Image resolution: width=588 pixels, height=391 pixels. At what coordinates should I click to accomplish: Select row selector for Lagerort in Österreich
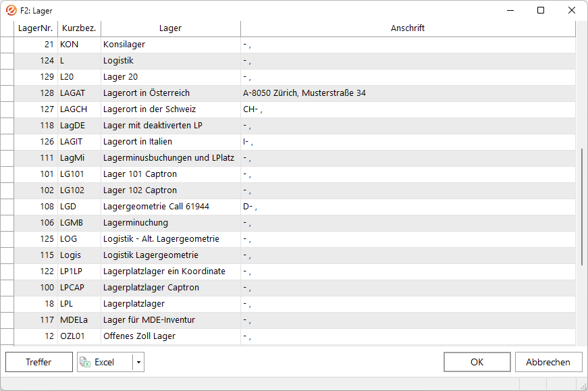pyautogui.click(x=7, y=93)
